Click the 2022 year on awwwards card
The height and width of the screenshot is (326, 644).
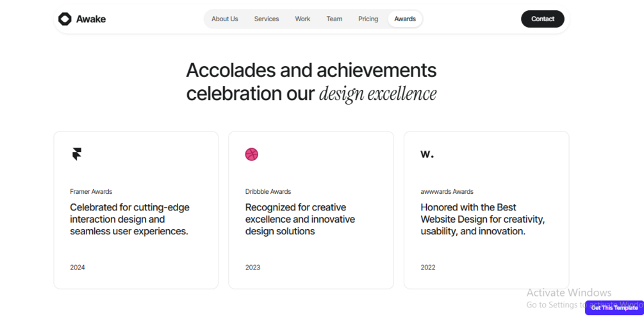pos(428,268)
